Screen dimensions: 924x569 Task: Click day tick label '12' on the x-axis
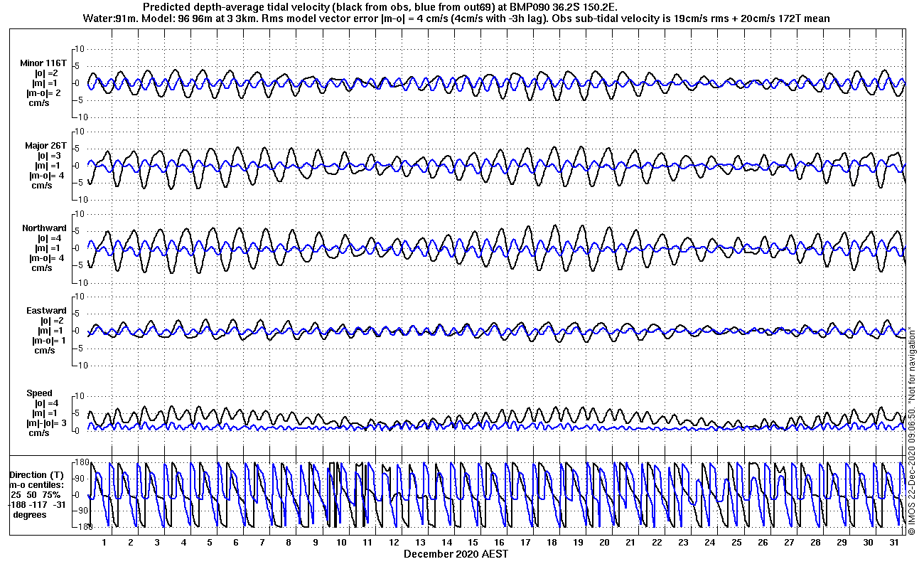(394, 543)
